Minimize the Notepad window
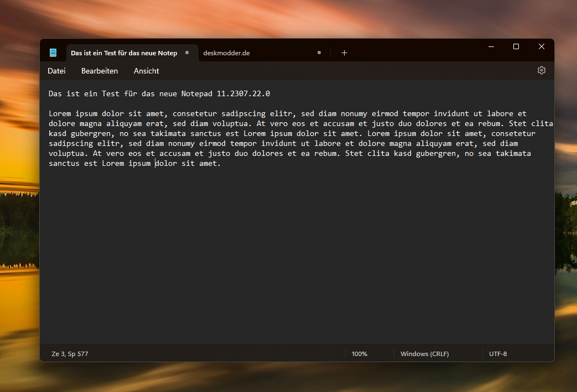The image size is (577, 392). click(491, 46)
